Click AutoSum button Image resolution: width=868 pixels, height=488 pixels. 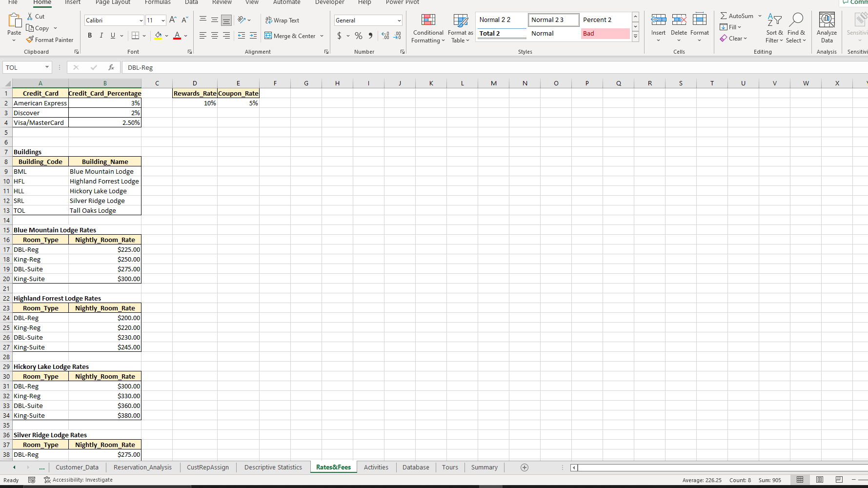(x=737, y=16)
